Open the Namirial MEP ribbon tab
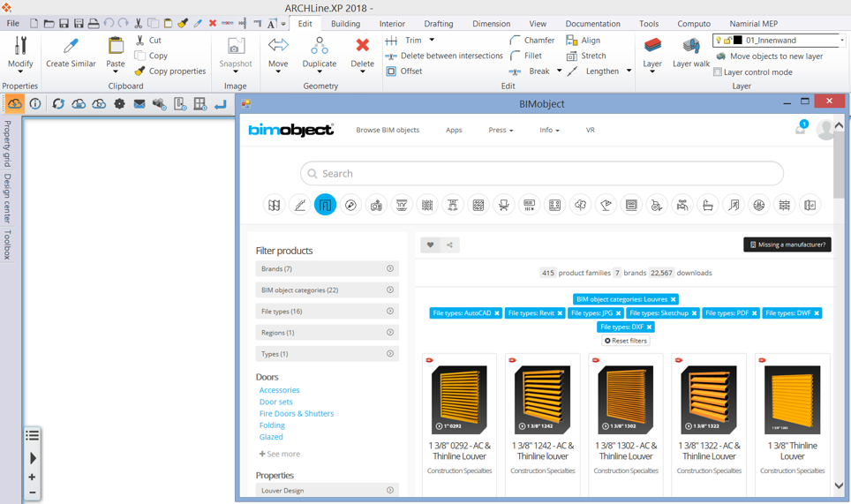851x504 pixels. (753, 24)
